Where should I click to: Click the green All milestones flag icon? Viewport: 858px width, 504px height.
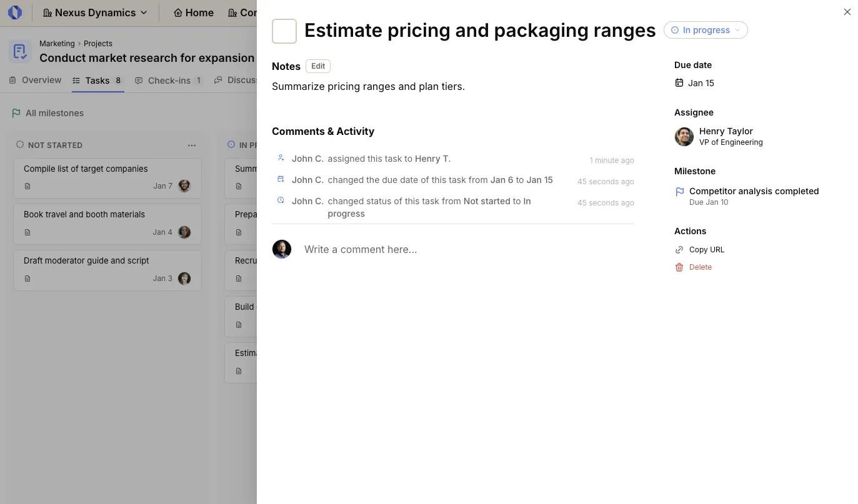coord(16,113)
